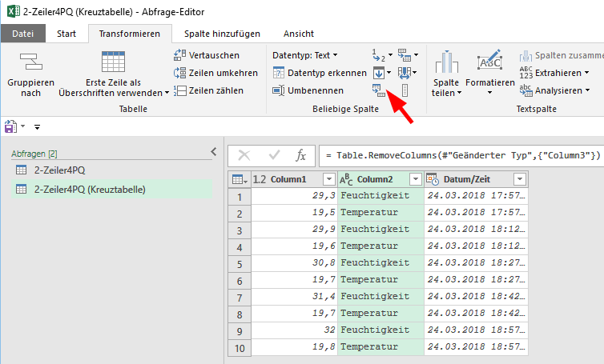Screen dimensions: 604x364
Task: Click the Werte ersetzen (1→2) icon
Action: pyautogui.click(x=379, y=55)
